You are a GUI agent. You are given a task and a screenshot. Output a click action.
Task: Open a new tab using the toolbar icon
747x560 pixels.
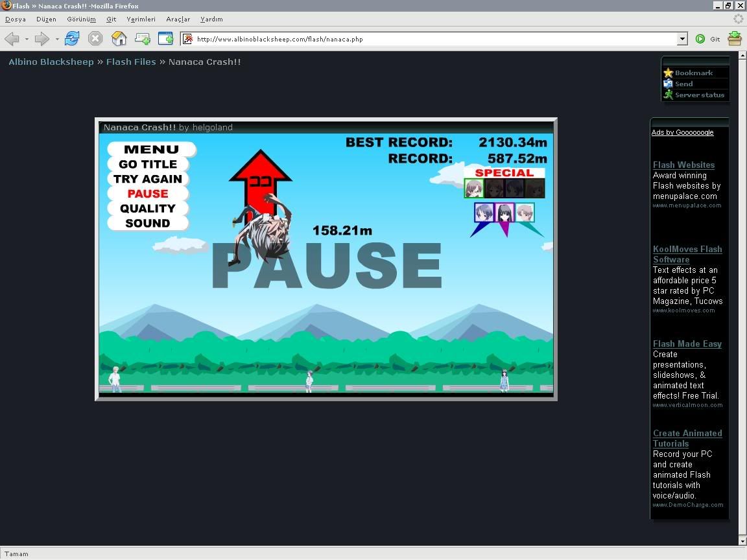pyautogui.click(x=143, y=39)
